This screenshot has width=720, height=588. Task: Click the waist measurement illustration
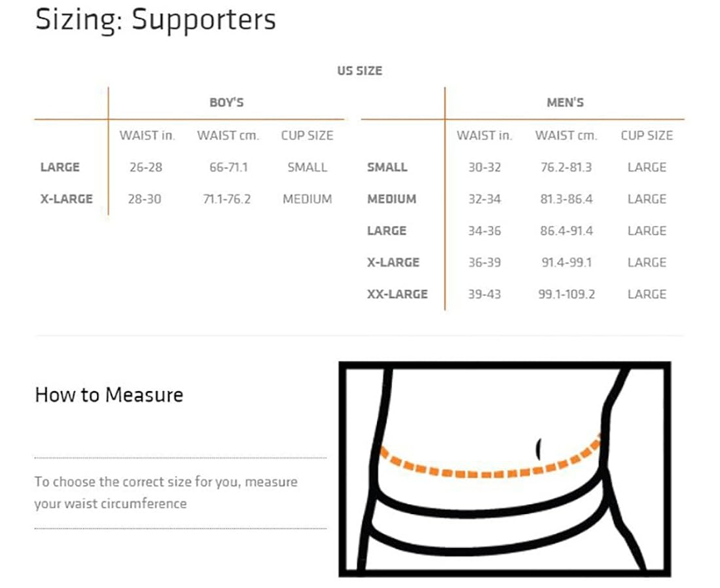pos(505,469)
